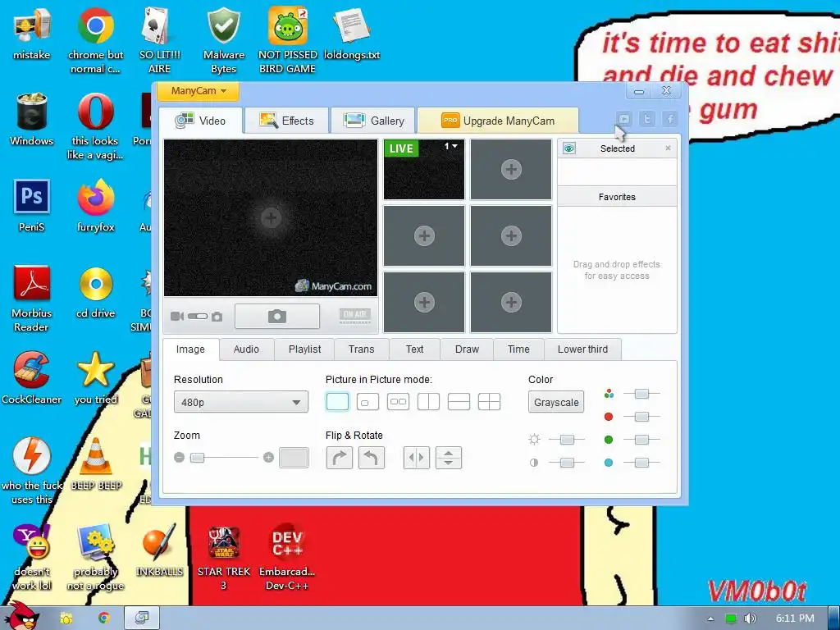Adjust the RGB all-colors slider
This screenshot has height=630, width=840.
[641, 394]
